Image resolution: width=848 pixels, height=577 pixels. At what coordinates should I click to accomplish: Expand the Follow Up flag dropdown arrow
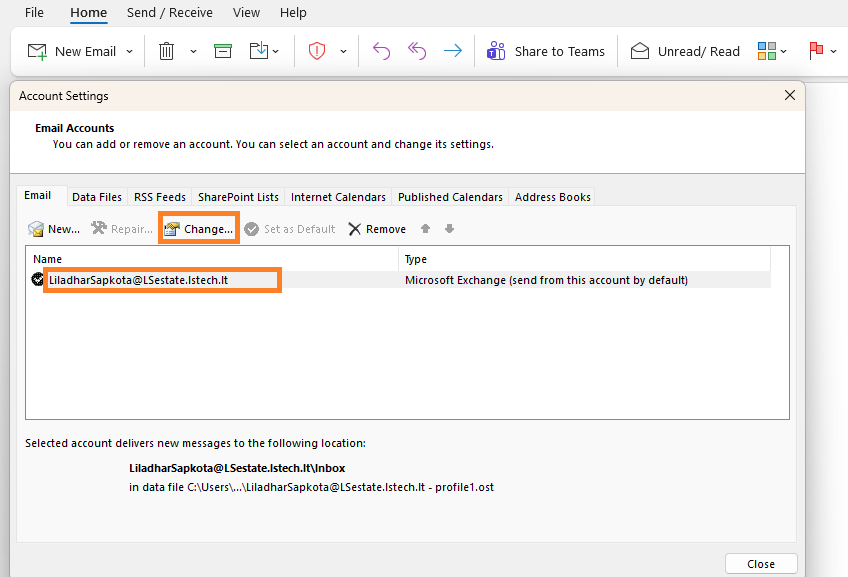833,52
